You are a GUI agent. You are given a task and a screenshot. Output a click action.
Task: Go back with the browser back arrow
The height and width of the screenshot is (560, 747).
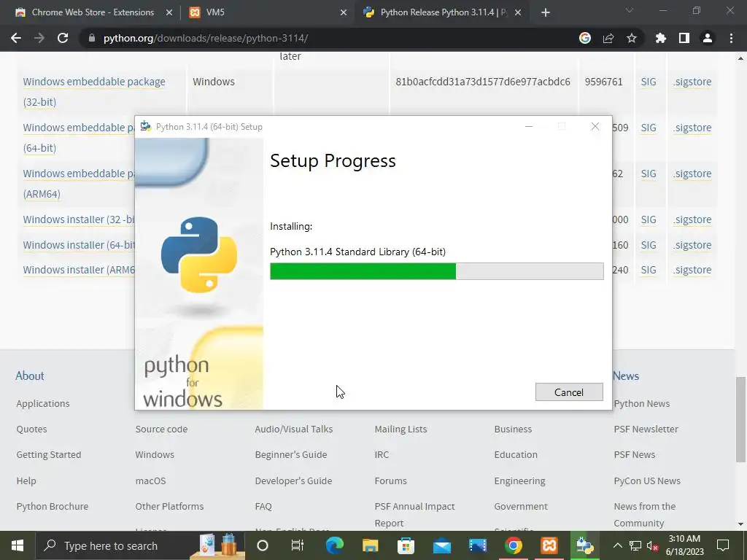pos(16,38)
